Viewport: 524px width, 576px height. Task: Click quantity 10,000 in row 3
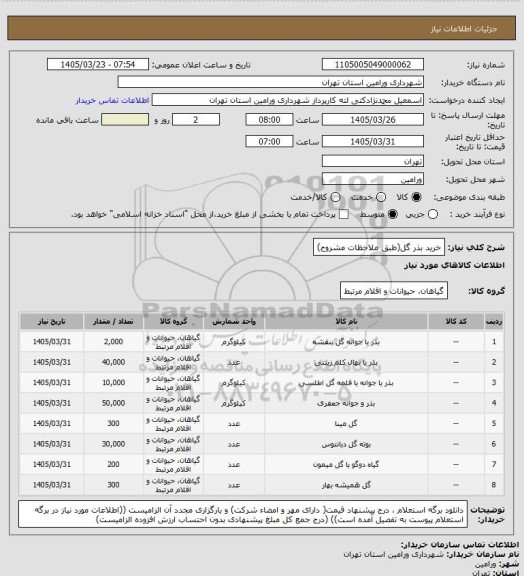point(113,383)
